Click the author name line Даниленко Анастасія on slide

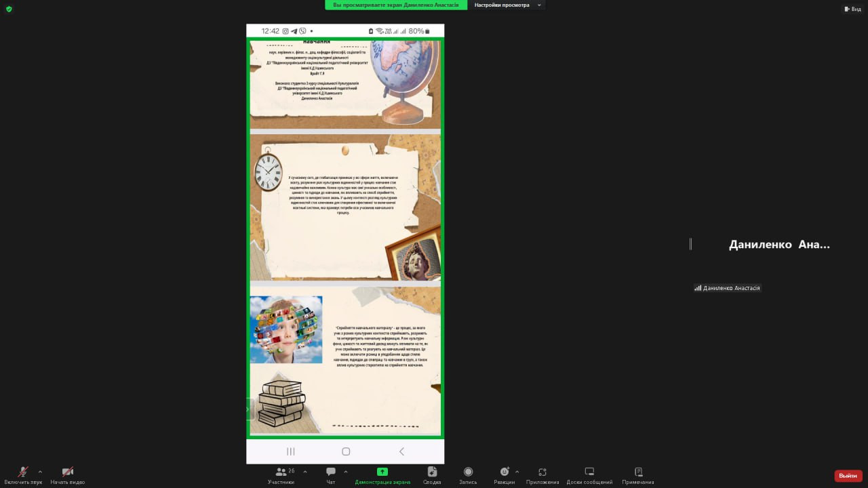tap(317, 98)
